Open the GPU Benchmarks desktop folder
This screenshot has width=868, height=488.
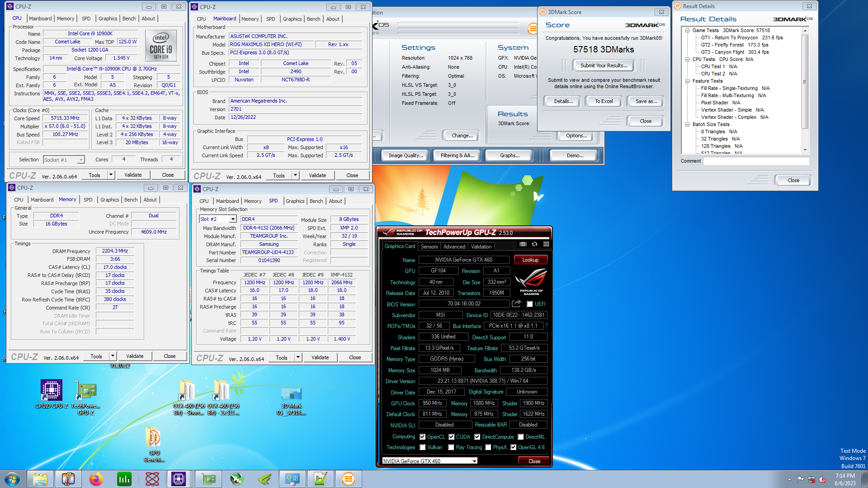point(154,445)
